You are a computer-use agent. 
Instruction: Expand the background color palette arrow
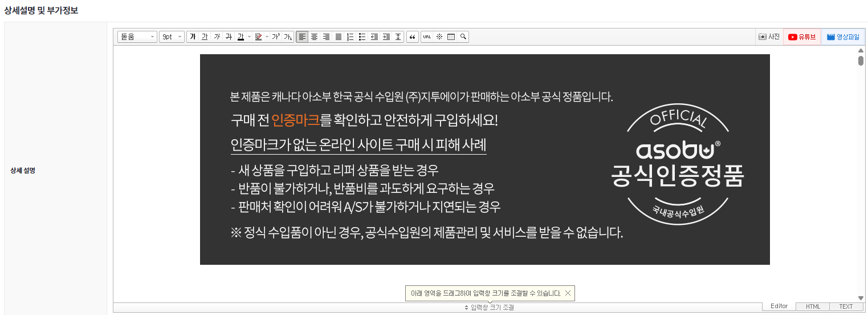tap(267, 37)
